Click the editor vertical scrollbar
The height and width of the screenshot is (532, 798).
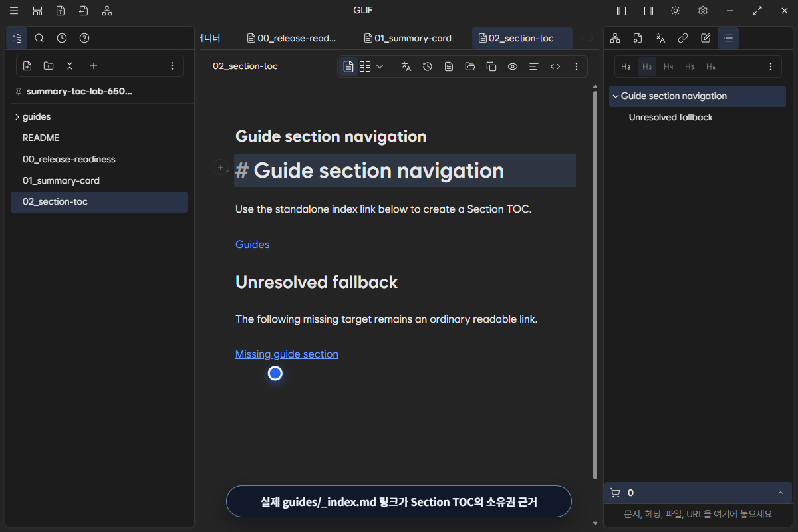(595, 285)
